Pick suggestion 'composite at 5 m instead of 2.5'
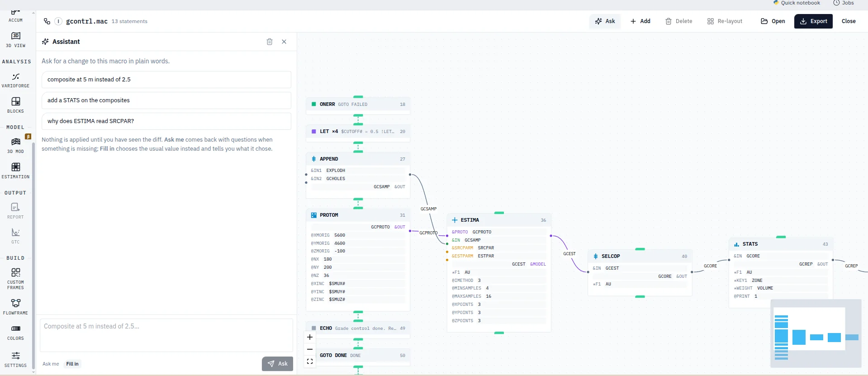The height and width of the screenshot is (376, 868). [166, 80]
